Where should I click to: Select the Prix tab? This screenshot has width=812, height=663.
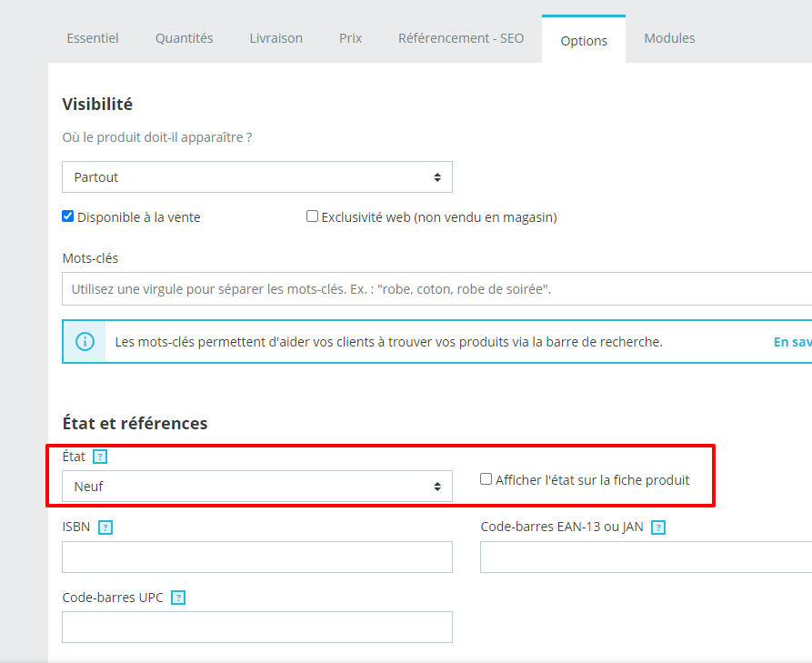(x=351, y=38)
